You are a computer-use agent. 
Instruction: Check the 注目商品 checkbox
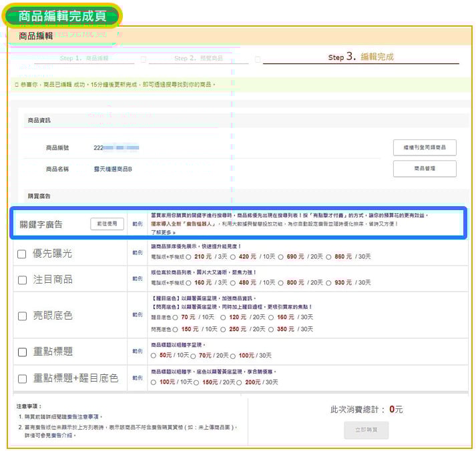[x=22, y=280]
